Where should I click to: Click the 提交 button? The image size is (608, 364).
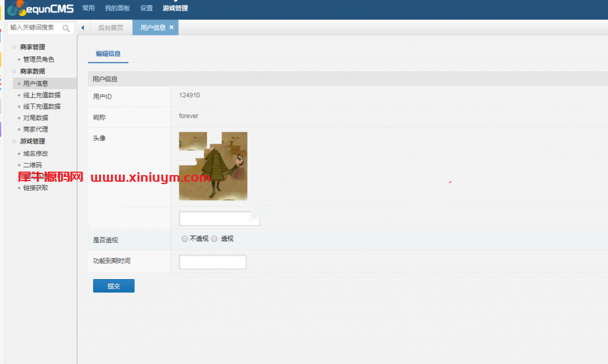tap(113, 286)
